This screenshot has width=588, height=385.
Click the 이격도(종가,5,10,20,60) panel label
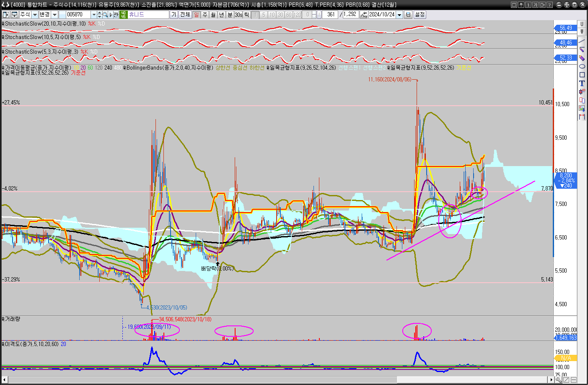coord(32,344)
